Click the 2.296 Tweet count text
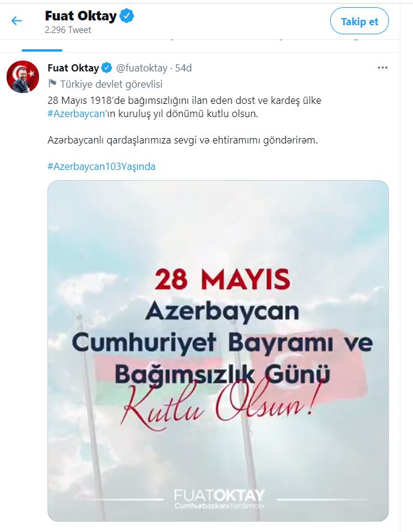The image size is (413, 532). [68, 30]
